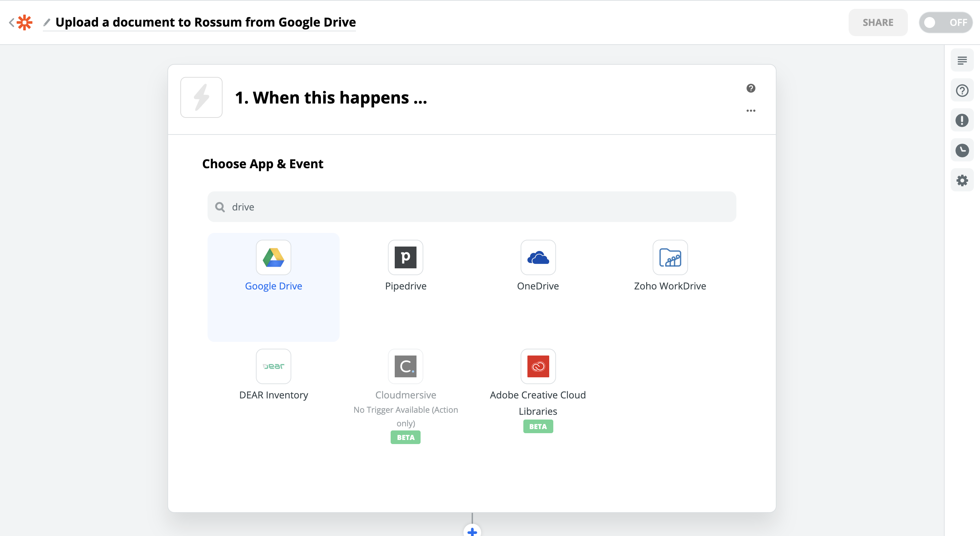Add a step with plus button
Image resolution: width=980 pixels, height=536 pixels.
click(472, 531)
